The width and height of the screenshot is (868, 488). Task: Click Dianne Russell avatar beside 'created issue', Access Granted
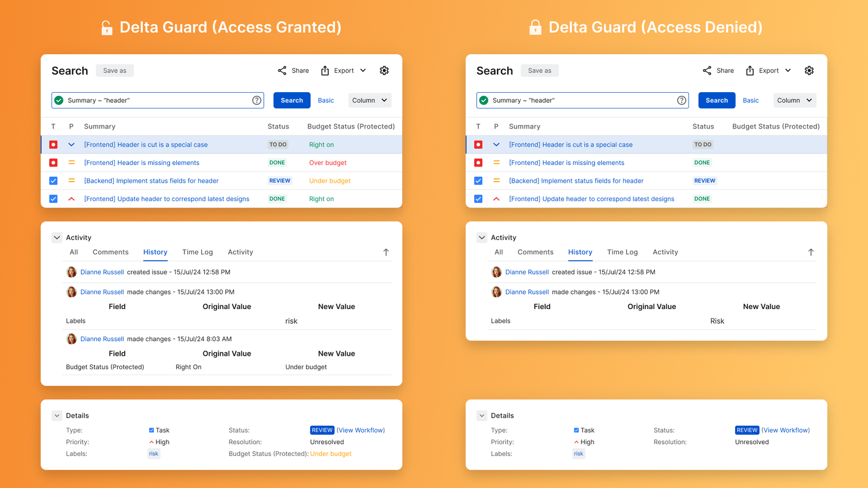(x=71, y=272)
